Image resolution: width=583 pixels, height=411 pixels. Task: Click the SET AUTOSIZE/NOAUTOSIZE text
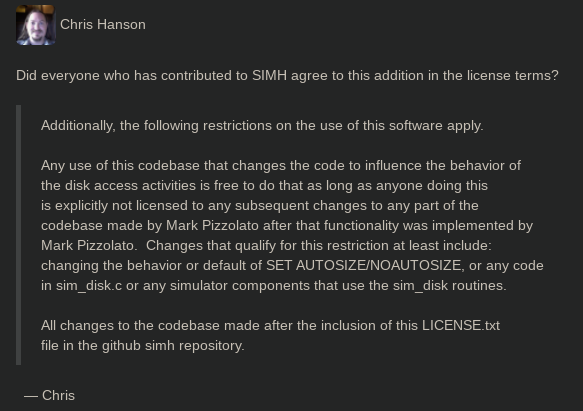click(x=365, y=266)
